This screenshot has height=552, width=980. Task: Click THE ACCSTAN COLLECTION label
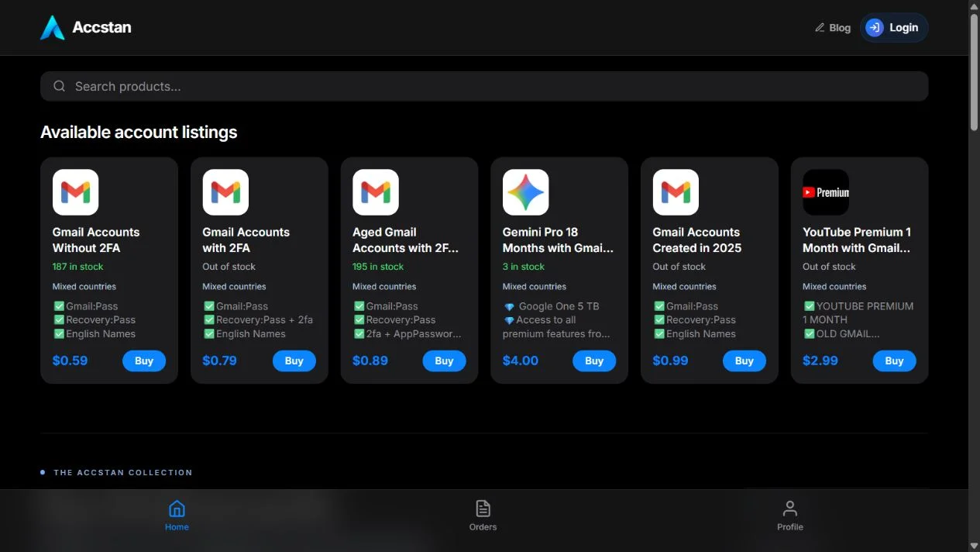pos(122,472)
